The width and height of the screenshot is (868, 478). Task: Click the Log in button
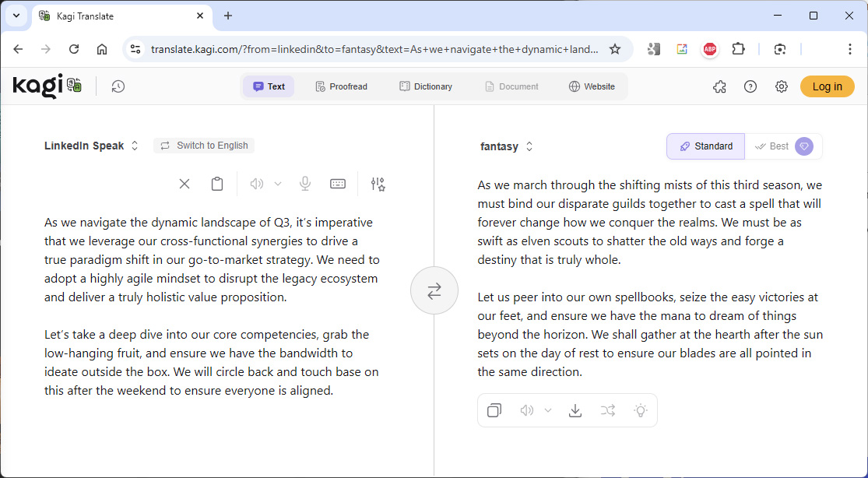click(827, 86)
